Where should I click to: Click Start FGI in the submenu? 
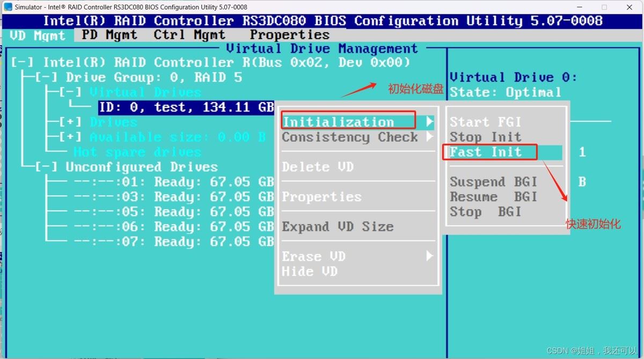pyautogui.click(x=485, y=122)
